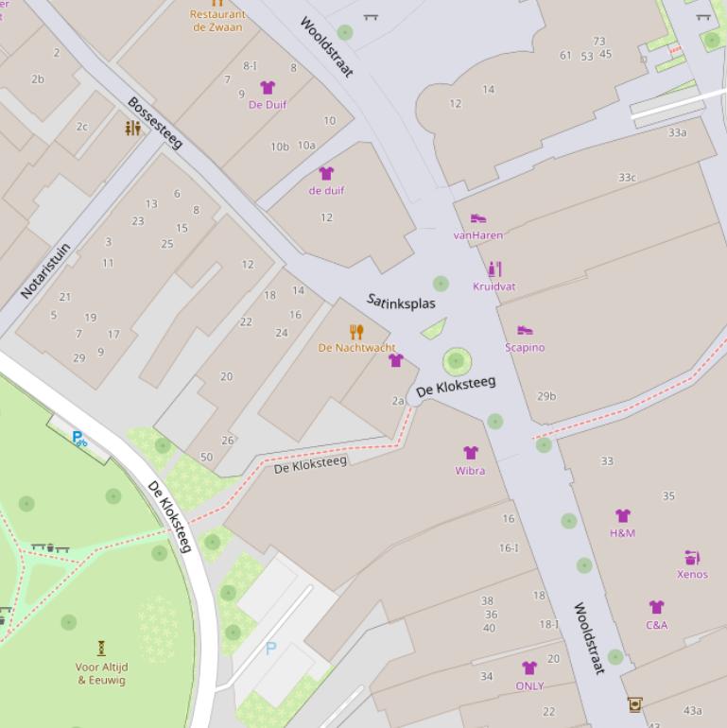
Task: Click the De Duif clothing icon near number 9
Action: click(x=268, y=87)
